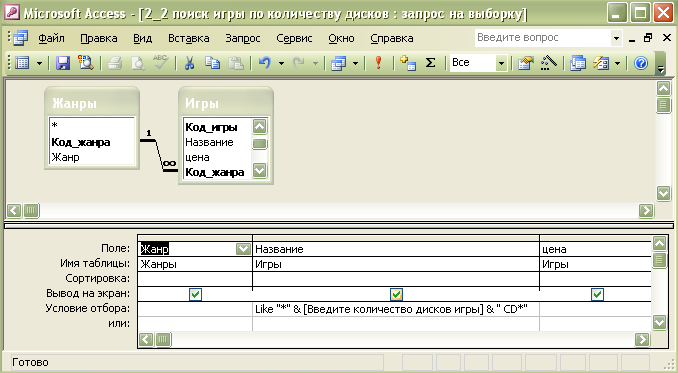Toggle the Totals sigma icon
The width and height of the screenshot is (678, 373).
[430, 63]
